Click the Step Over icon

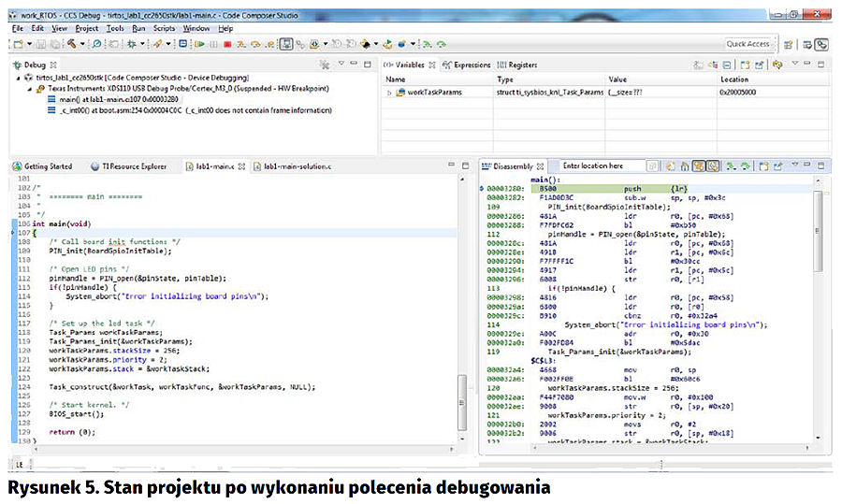click(254, 44)
